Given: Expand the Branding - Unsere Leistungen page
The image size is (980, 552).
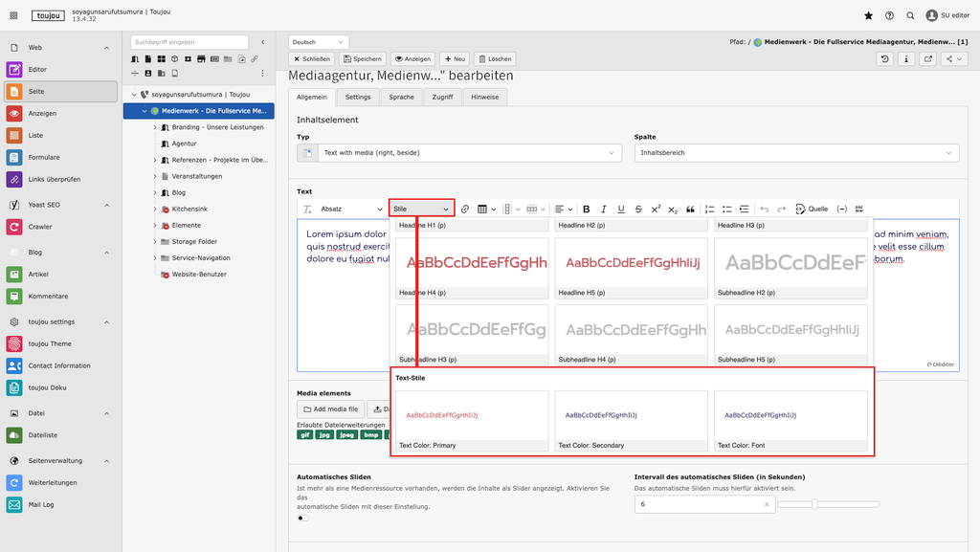Looking at the screenshot, I should click(155, 127).
